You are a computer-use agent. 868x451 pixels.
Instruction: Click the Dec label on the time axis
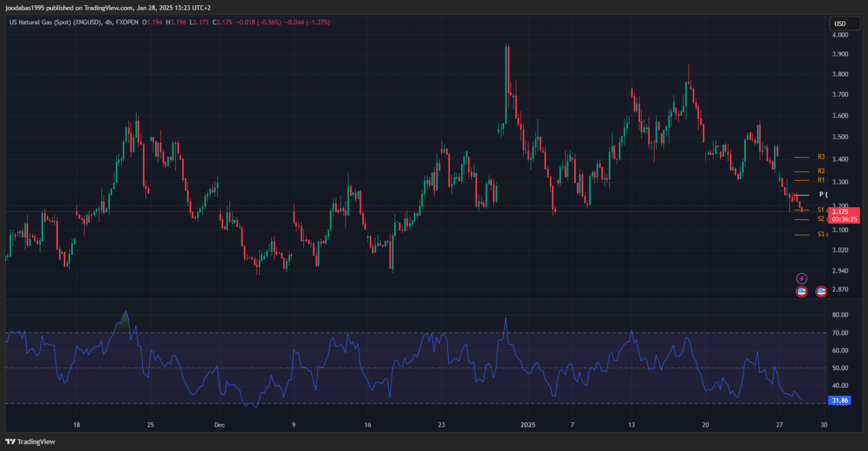click(x=219, y=424)
